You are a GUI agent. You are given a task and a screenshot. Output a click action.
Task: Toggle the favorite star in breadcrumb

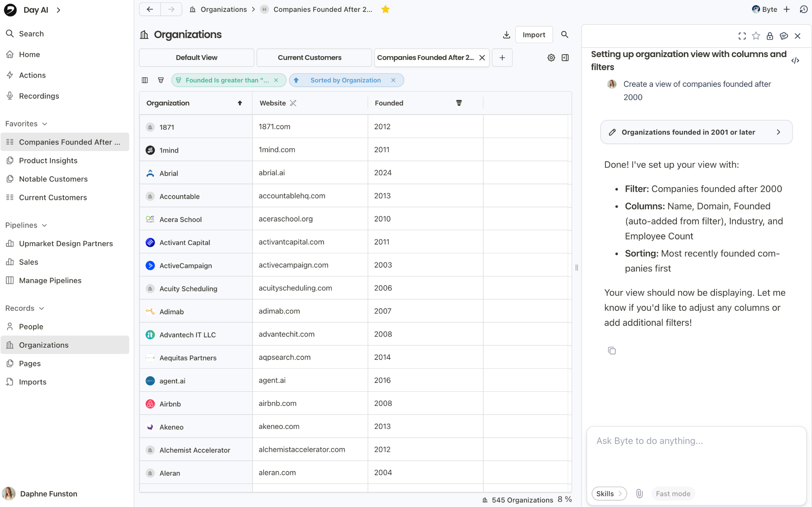[x=385, y=10]
